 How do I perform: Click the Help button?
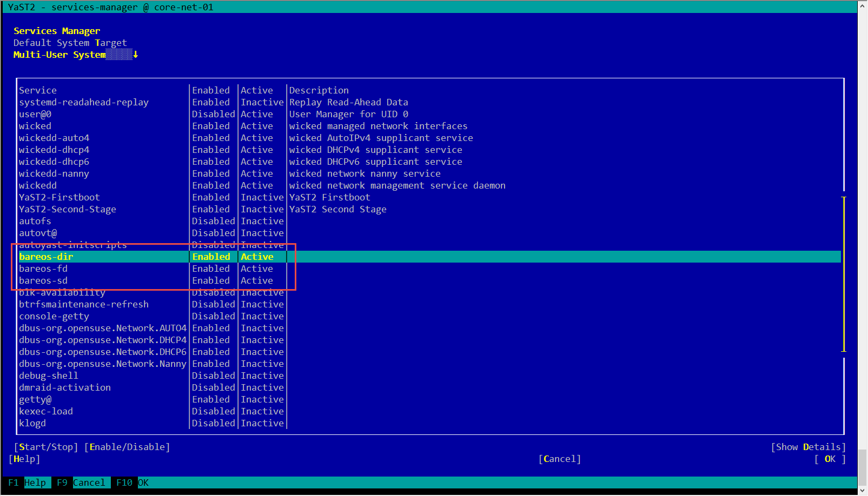24,459
